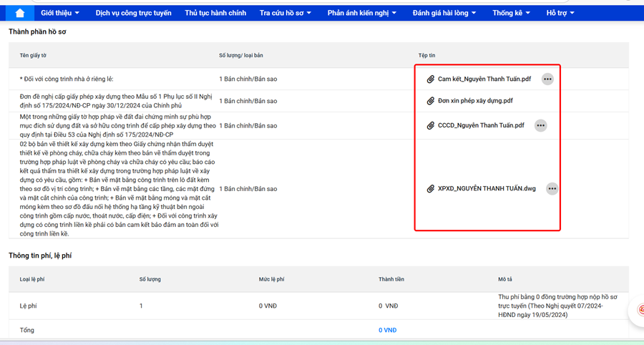
Task: Click the floating support widget at right edge
Action: point(639,309)
